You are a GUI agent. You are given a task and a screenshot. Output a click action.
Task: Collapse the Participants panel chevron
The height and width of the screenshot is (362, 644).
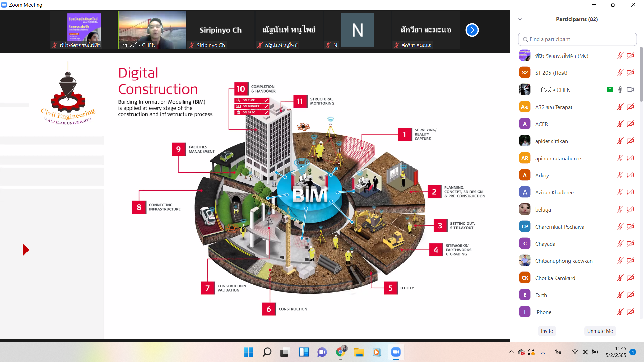tap(520, 19)
